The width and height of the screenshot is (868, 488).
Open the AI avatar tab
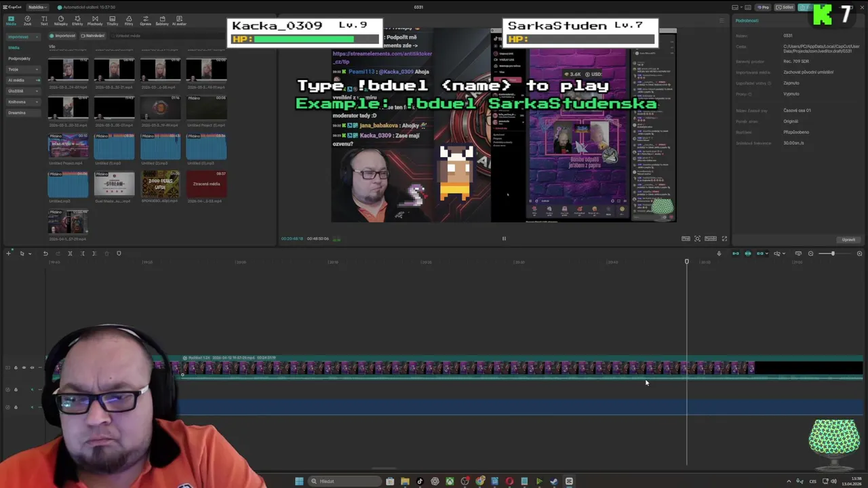tap(179, 20)
